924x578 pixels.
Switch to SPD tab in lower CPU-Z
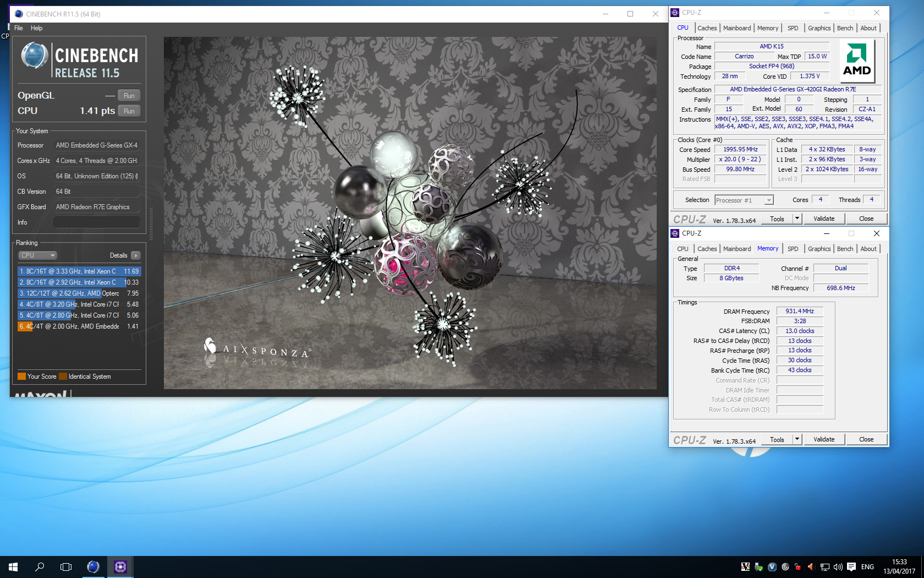coord(793,249)
